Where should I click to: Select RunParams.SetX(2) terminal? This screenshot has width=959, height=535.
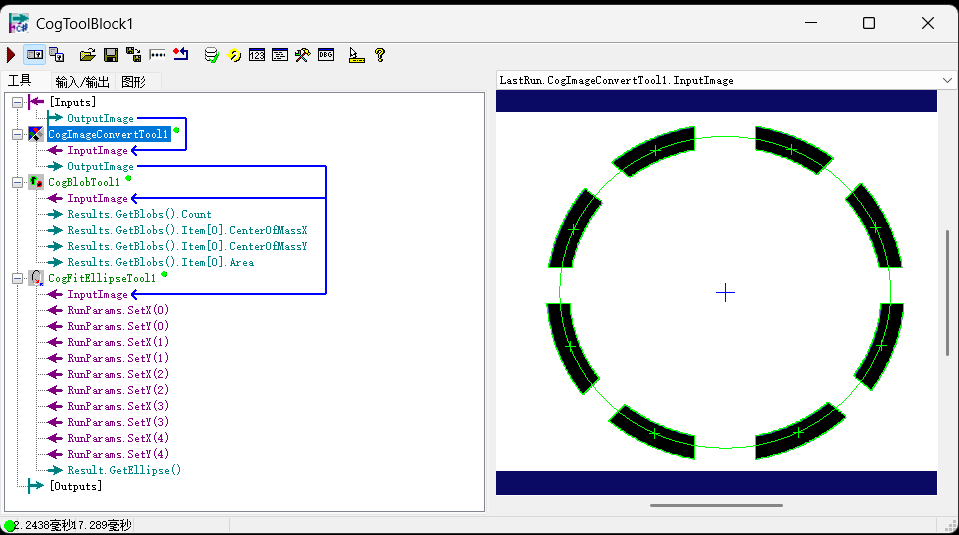click(x=118, y=374)
